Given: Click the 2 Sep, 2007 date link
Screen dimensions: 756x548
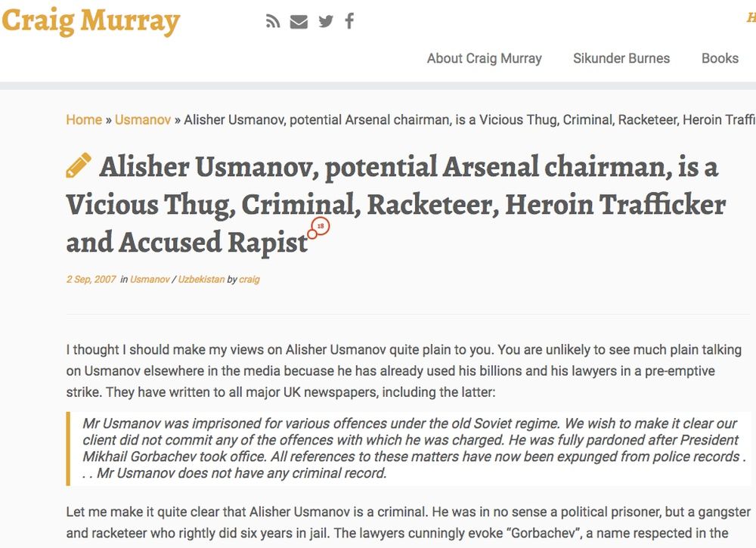Looking at the screenshot, I should pos(91,280).
